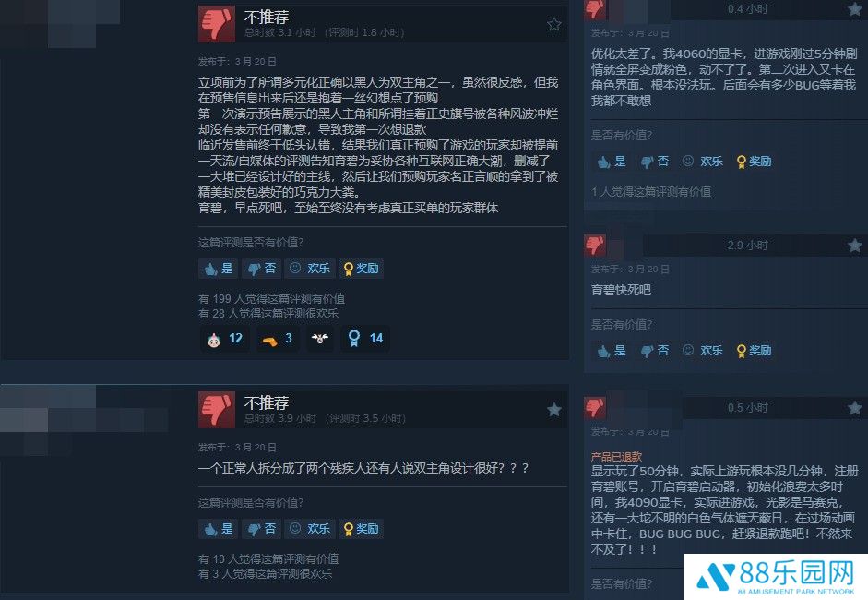868x600 pixels.
Task: Click 奖励 under the 4060 graphics card review
Action: (754, 162)
